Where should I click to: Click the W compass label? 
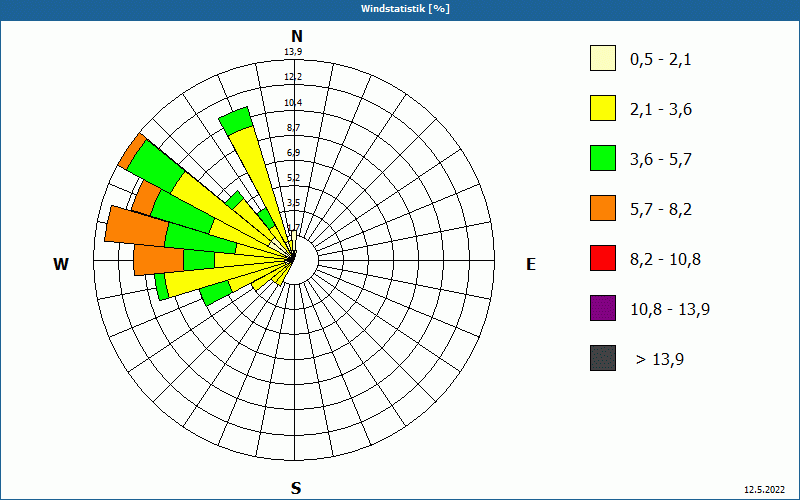61,264
